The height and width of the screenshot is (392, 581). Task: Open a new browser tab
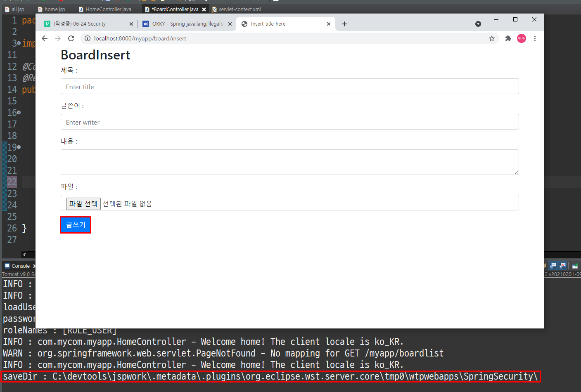click(344, 24)
